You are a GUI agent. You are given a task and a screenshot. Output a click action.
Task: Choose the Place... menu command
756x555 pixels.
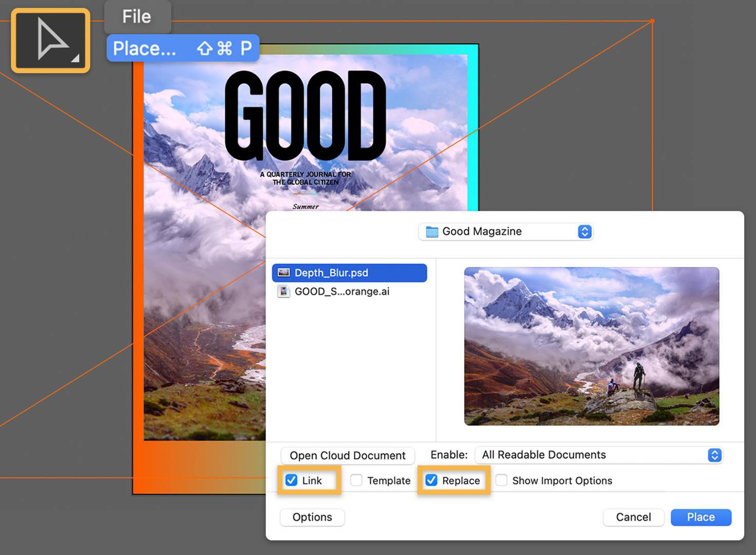(x=146, y=48)
